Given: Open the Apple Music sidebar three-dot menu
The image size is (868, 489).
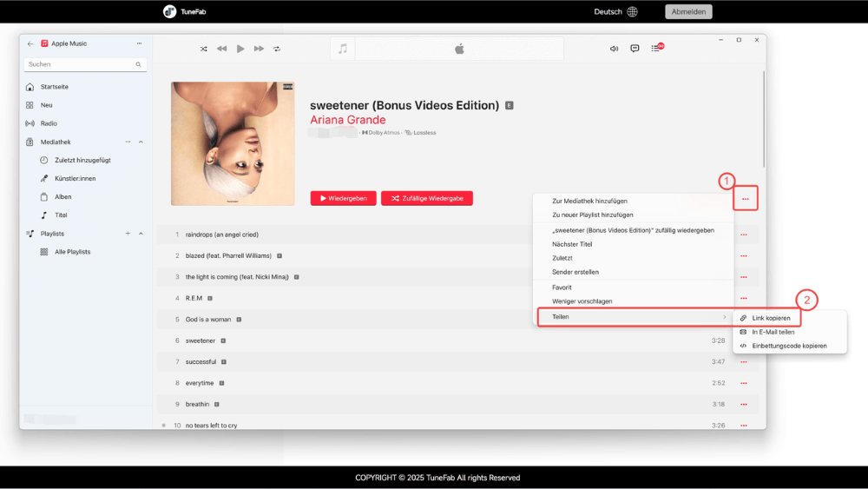Looking at the screenshot, I should (x=139, y=43).
